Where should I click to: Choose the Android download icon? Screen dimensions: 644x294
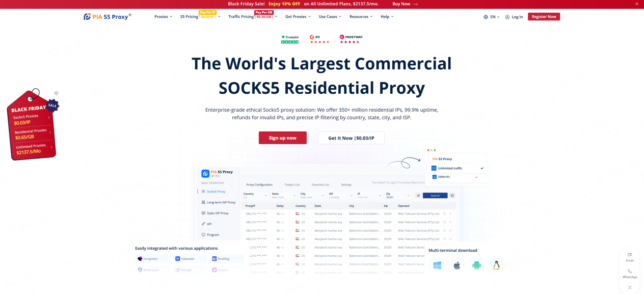tap(476, 265)
